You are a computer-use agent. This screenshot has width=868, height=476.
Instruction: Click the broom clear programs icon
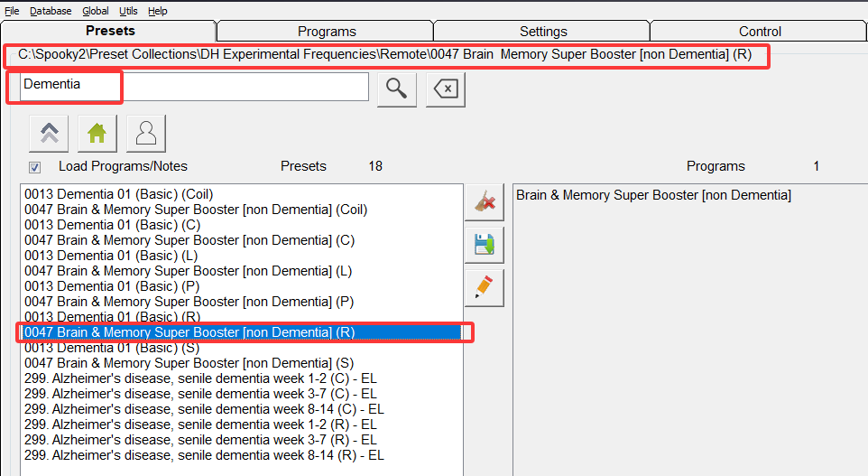(485, 202)
